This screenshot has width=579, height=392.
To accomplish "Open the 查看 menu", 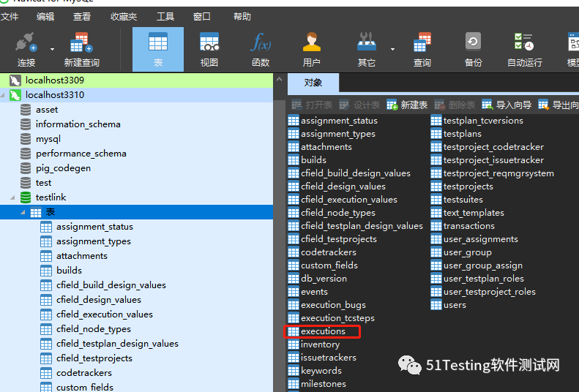I will pos(81,17).
